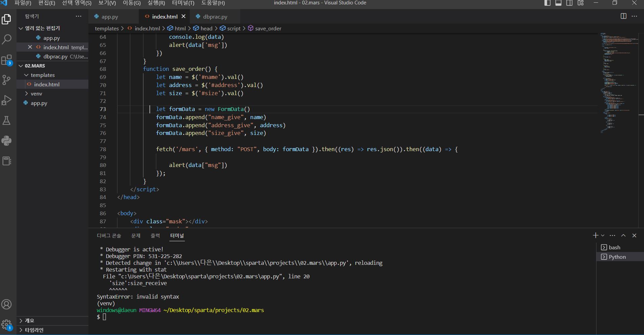Click the activity bar icon below the Python icon
The height and width of the screenshot is (335, 644).
[6, 161]
